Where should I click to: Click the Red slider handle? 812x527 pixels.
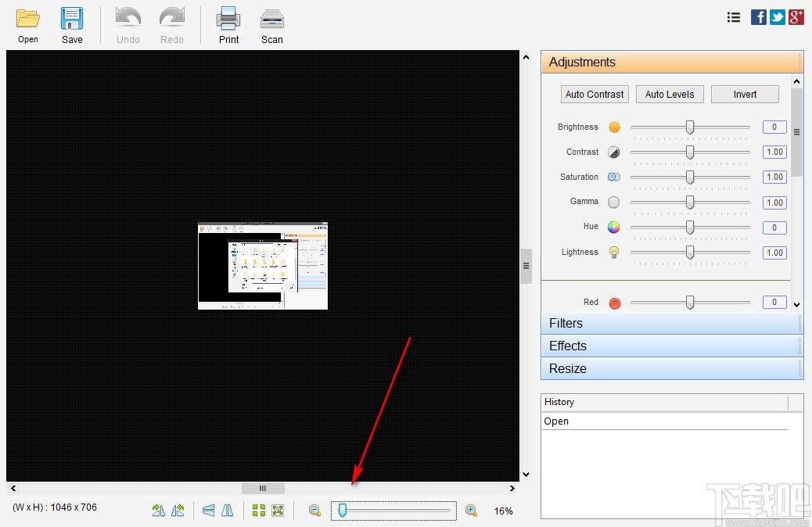click(x=690, y=303)
